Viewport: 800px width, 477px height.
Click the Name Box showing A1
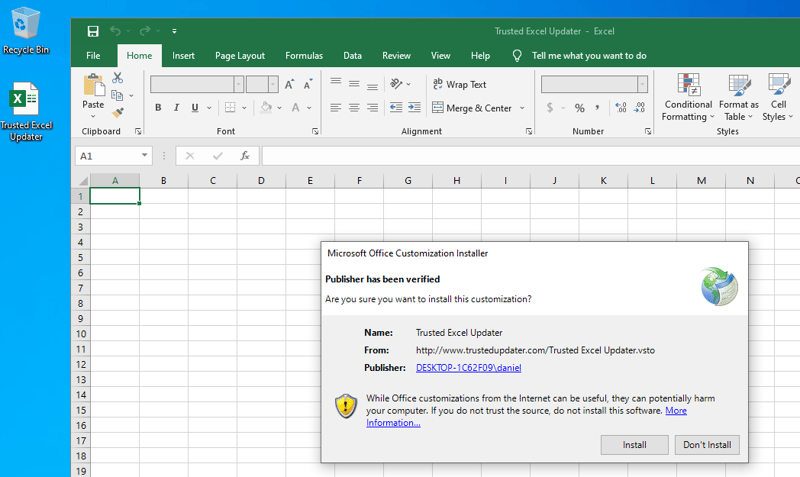(x=113, y=156)
